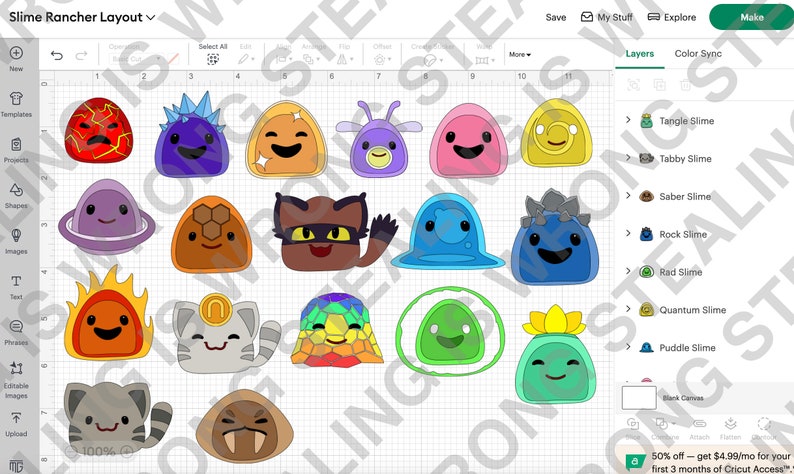794x474 pixels.
Task: Select the Tangle Slime layer name
Action: click(x=686, y=121)
